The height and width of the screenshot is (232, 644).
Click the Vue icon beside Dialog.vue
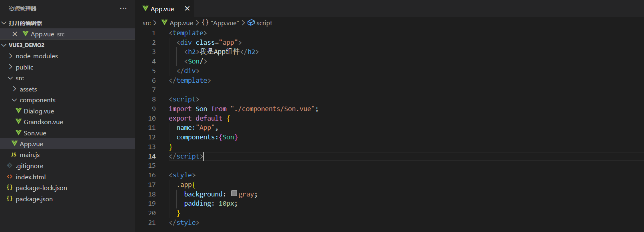tap(18, 111)
